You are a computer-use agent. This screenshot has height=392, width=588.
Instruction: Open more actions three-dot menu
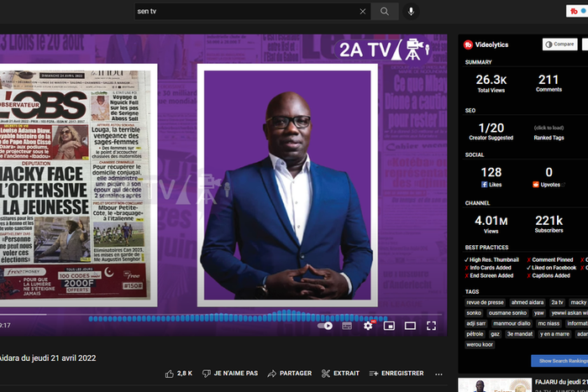438,374
